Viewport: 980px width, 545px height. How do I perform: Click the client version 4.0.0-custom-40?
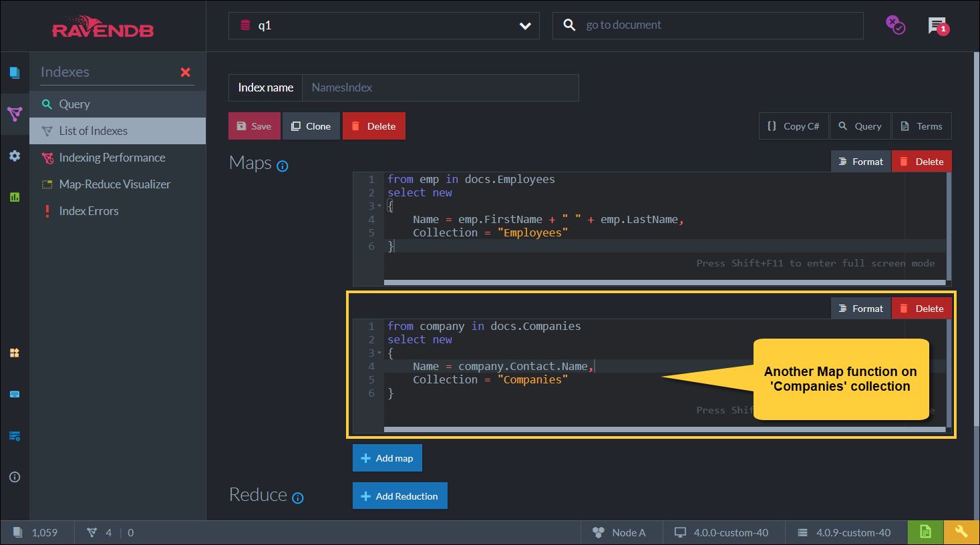coord(722,532)
